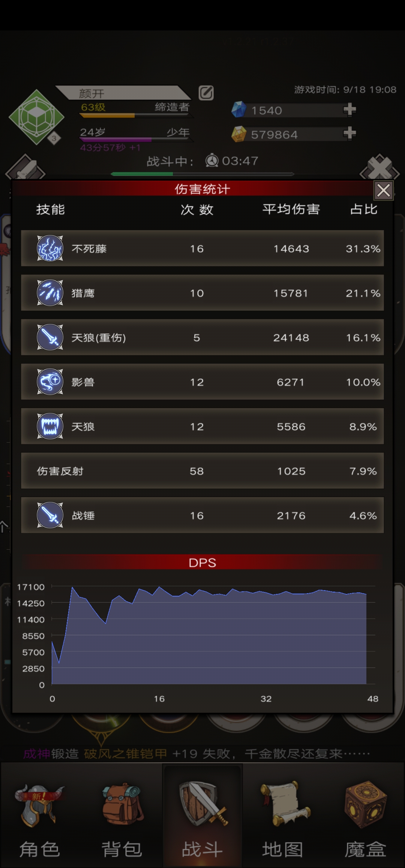
Task: Select the 伤害反射 damage reflection row
Action: [202, 471]
